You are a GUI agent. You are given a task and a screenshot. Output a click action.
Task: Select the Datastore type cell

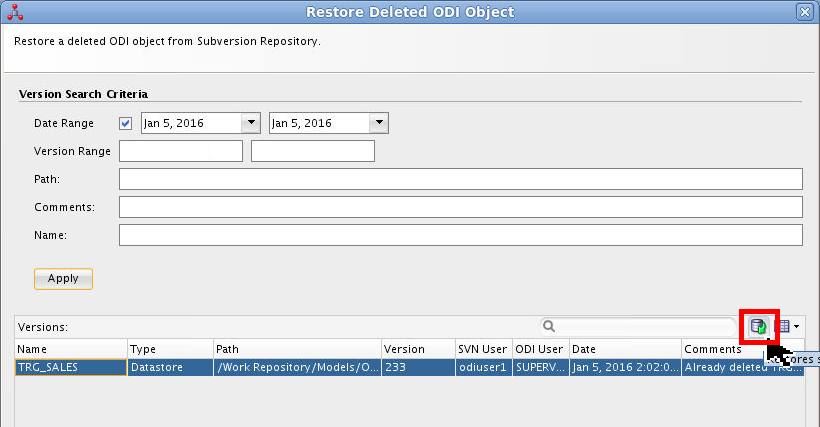171,367
